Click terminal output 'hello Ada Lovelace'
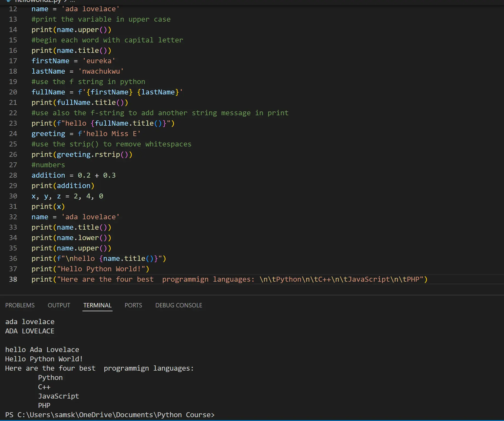Image resolution: width=504 pixels, height=421 pixels. click(x=42, y=350)
